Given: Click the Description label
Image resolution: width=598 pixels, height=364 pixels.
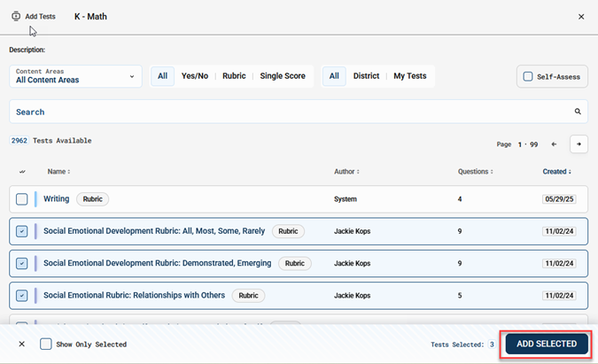Looking at the screenshot, I should pos(27,50).
